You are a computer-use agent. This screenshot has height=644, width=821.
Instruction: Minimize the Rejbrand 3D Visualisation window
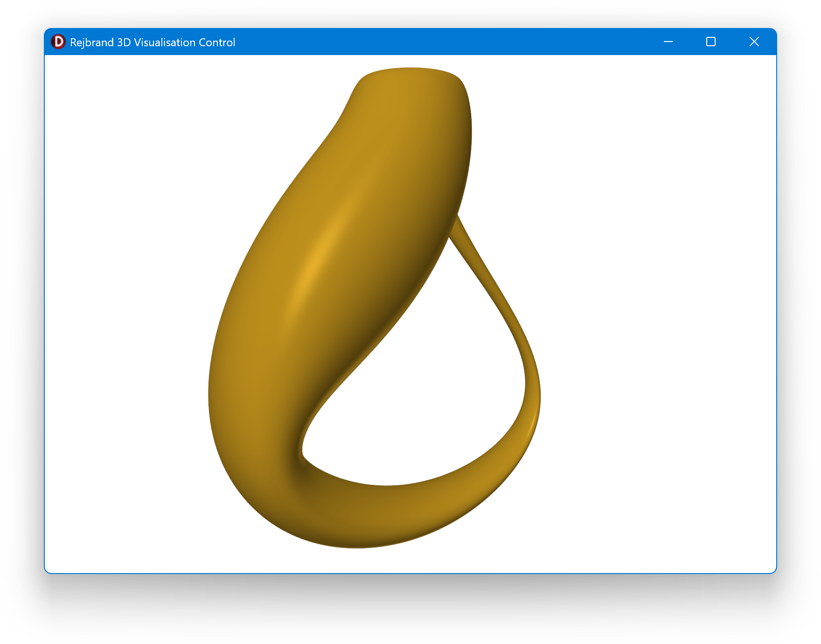668,42
